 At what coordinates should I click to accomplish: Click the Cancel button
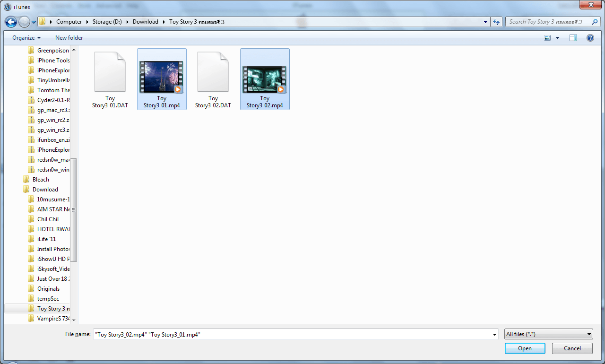[572, 348]
